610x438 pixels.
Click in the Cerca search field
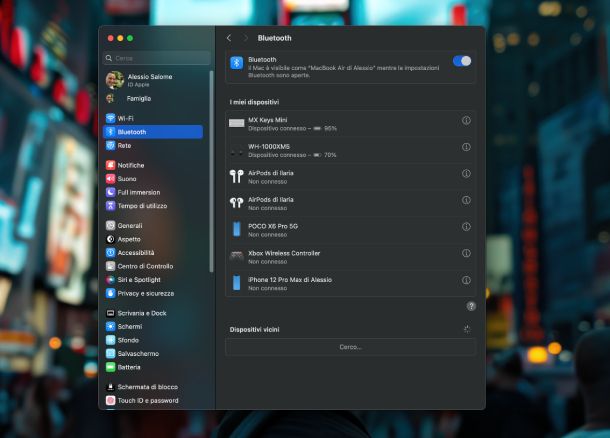[157, 58]
